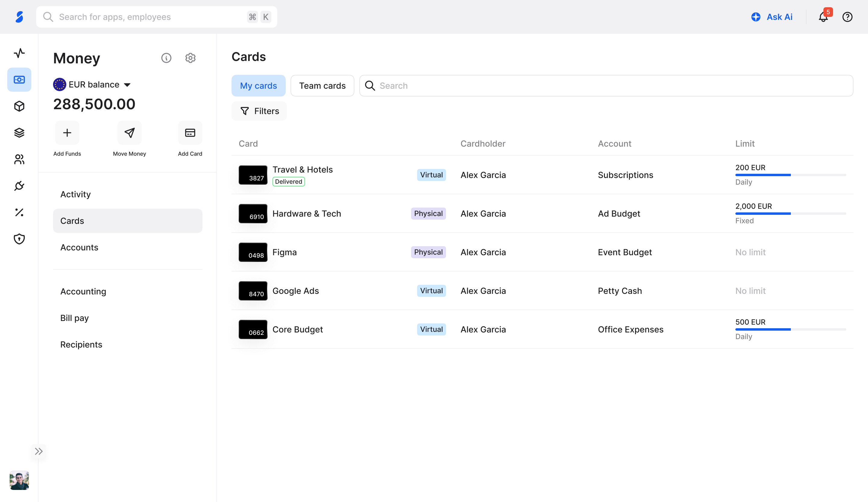The width and height of the screenshot is (868, 502).
Task: Open the notifications bell
Action: (x=823, y=17)
